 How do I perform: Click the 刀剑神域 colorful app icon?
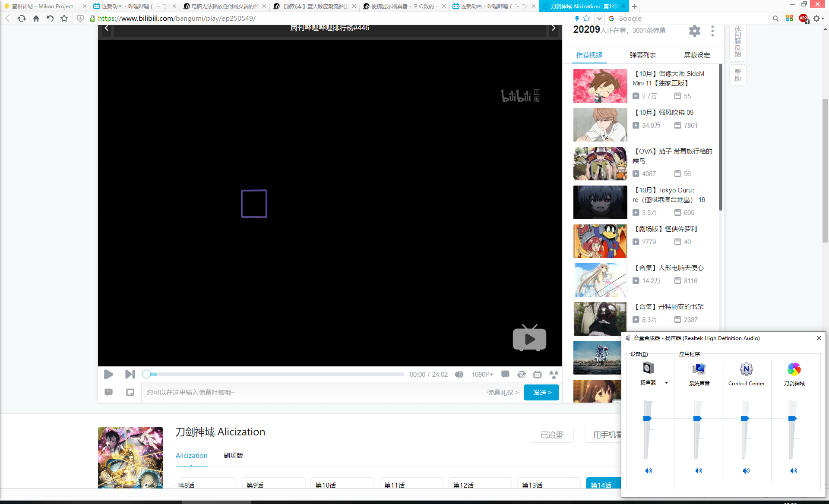(794, 369)
